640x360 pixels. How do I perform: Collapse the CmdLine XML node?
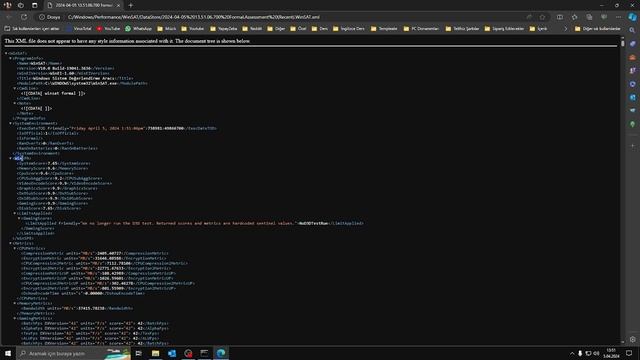[15, 88]
